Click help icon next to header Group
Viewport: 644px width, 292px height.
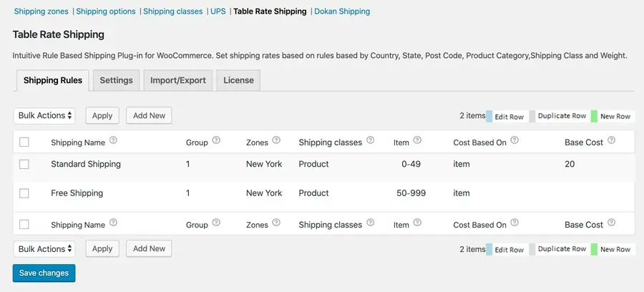[x=216, y=141]
